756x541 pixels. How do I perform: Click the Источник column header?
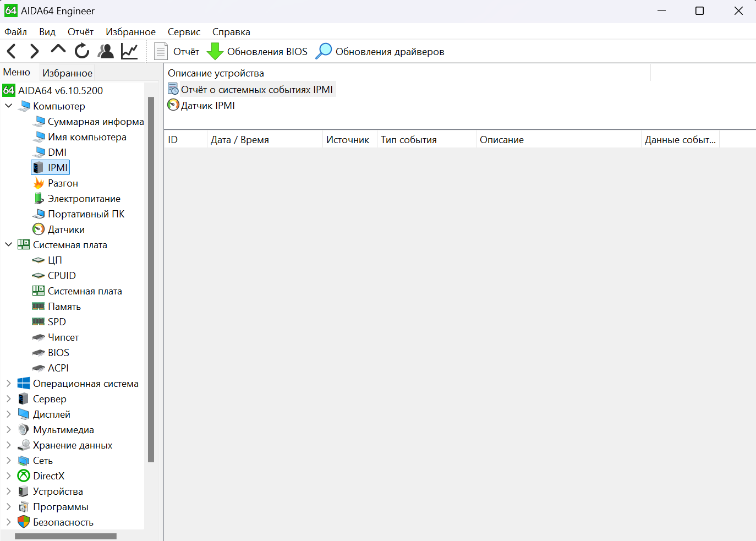pyautogui.click(x=350, y=139)
